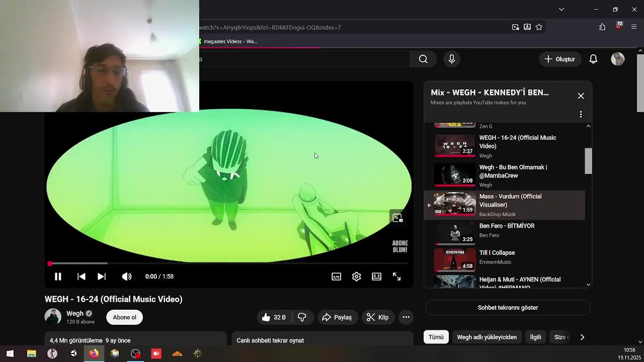
Task: Select the İlgili filter chip
Action: coord(535,337)
